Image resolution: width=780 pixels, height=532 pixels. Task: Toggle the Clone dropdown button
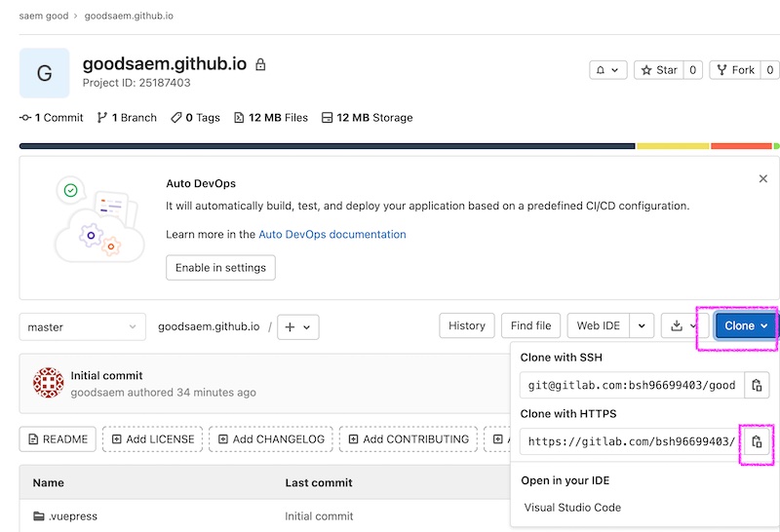(x=745, y=326)
